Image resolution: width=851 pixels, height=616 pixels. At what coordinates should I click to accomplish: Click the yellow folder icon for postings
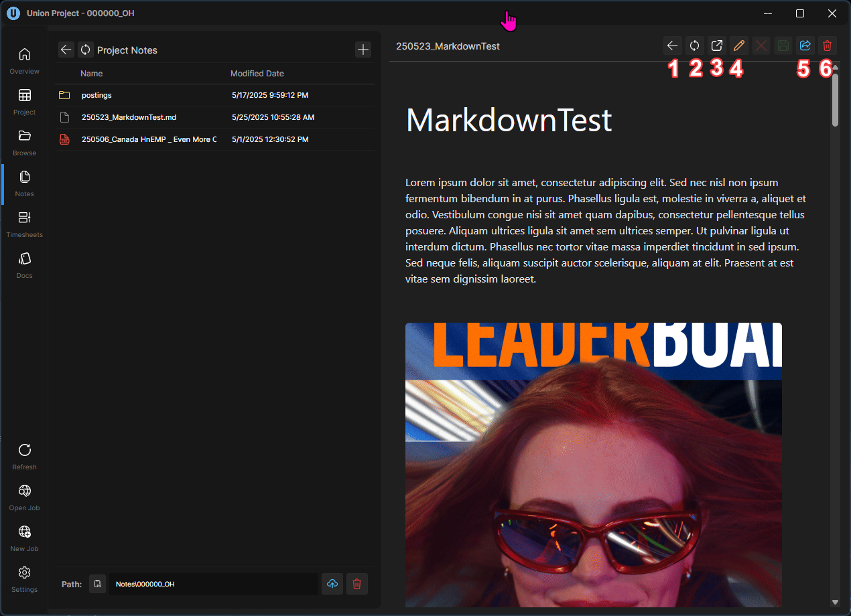(64, 95)
